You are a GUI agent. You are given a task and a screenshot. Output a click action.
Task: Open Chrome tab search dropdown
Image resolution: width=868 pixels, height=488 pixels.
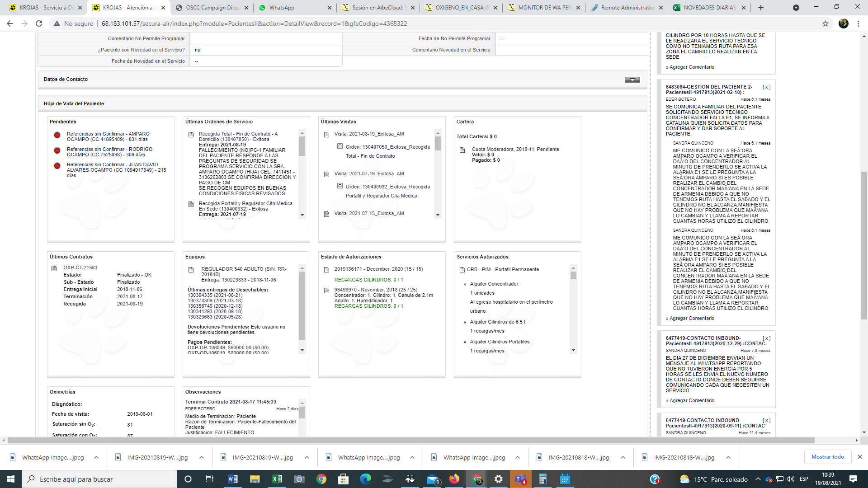796,8
